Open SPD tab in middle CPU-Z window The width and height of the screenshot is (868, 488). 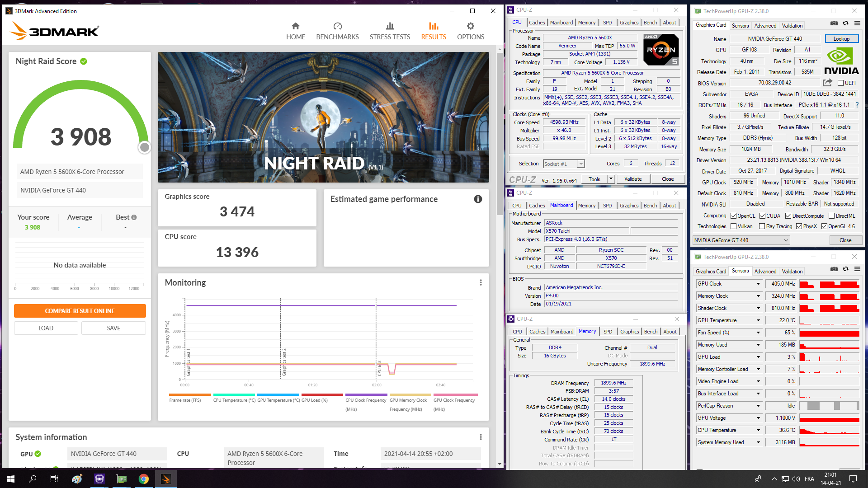607,206
